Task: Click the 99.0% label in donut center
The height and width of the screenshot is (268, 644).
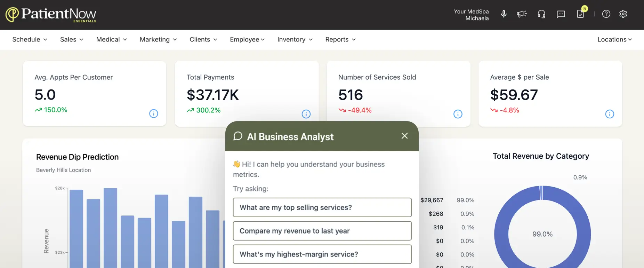Action: click(x=542, y=234)
